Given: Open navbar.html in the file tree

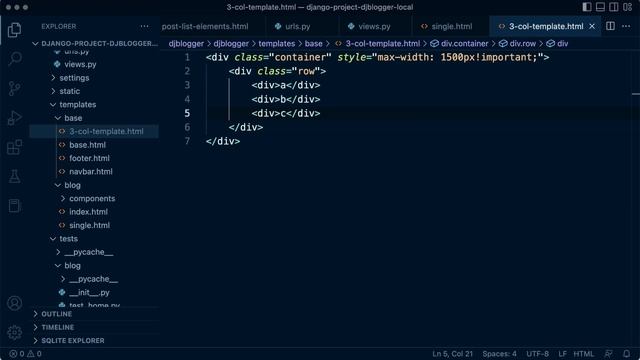Looking at the screenshot, I should click(x=91, y=172).
